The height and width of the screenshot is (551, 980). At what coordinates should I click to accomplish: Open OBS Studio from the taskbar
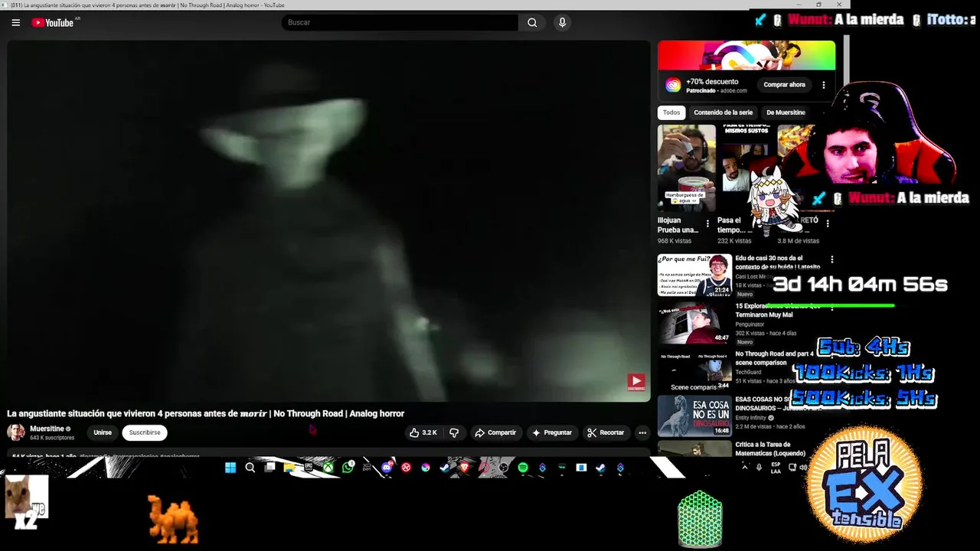coord(503,468)
